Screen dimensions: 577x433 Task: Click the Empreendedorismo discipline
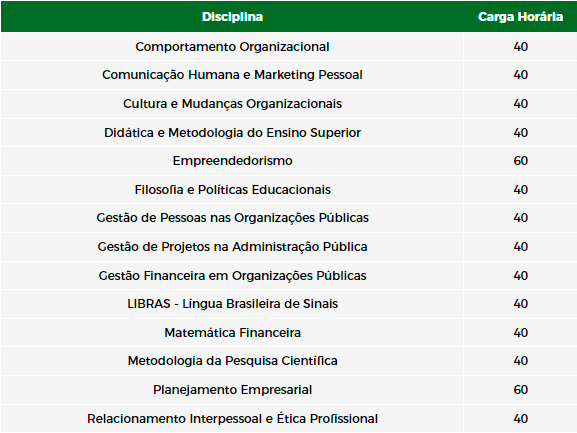click(232, 161)
